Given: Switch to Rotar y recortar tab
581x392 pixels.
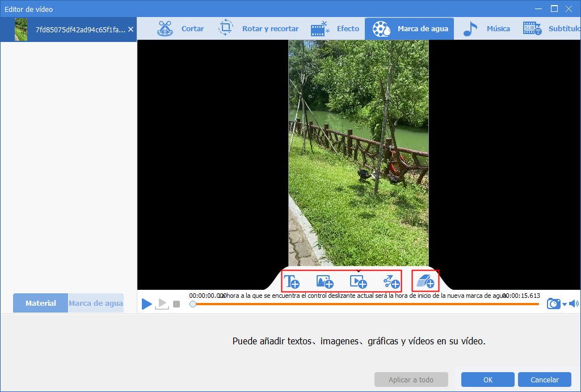Looking at the screenshot, I should click(258, 28).
